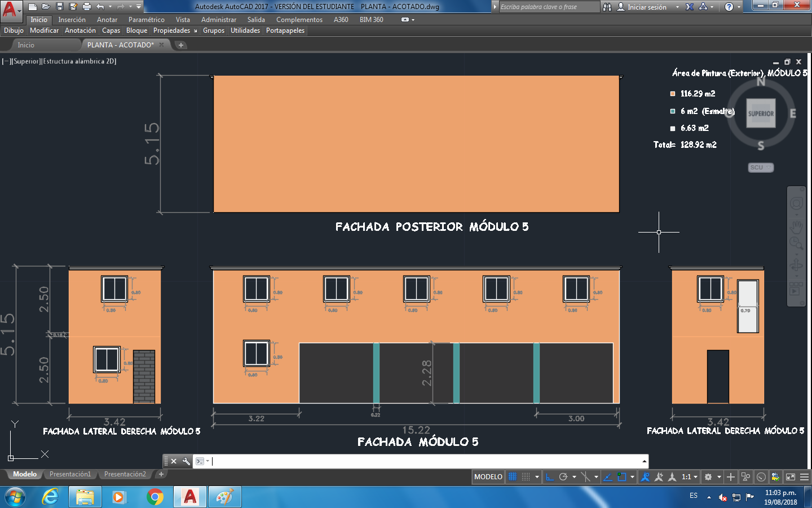Click the Undo arrow icon

(x=100, y=7)
